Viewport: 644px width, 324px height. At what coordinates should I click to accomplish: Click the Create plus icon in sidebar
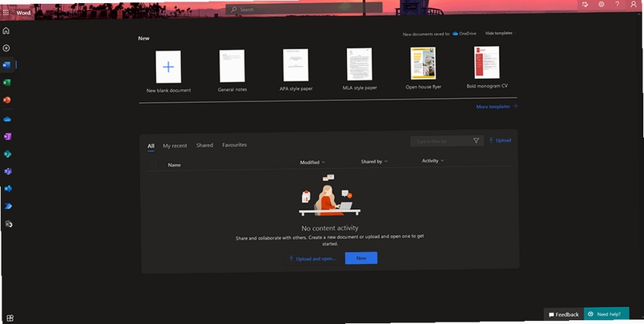6,48
